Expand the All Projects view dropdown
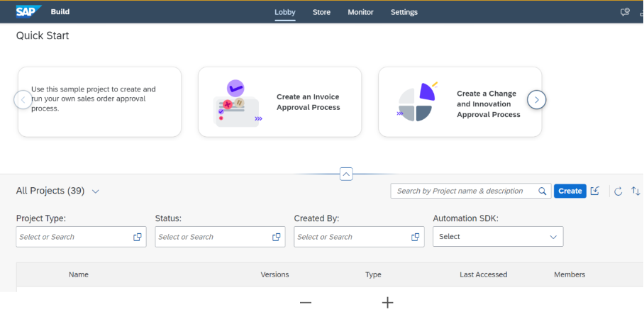The width and height of the screenshot is (644, 312). [x=96, y=191]
